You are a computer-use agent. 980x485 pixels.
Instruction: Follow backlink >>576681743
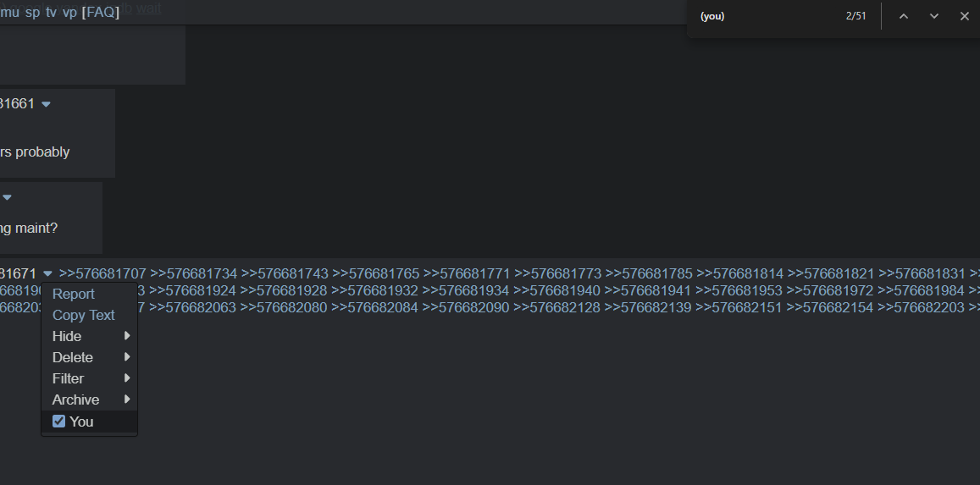[285, 274]
